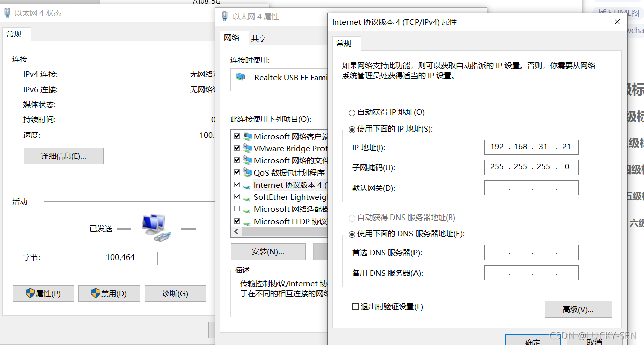Select 自动获得 IP 地址 radio button
The image size is (644, 345).
pyautogui.click(x=352, y=112)
